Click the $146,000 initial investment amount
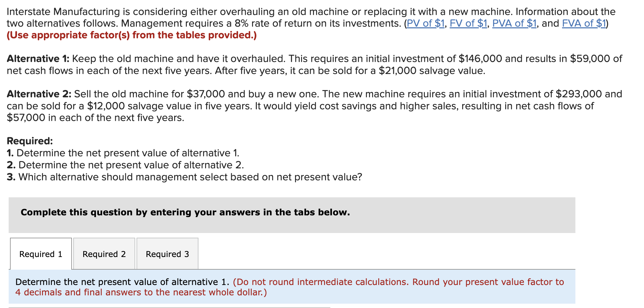The image size is (644, 308). 480,59
